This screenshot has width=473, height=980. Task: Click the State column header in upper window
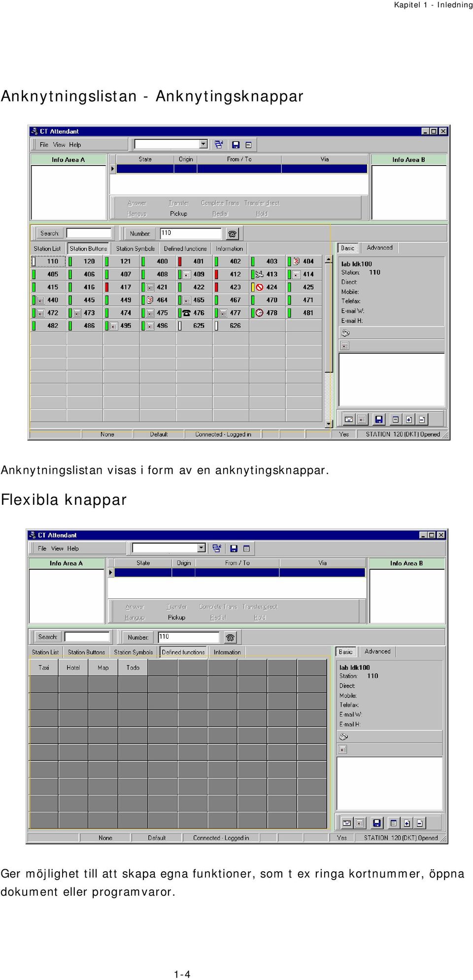(145, 160)
